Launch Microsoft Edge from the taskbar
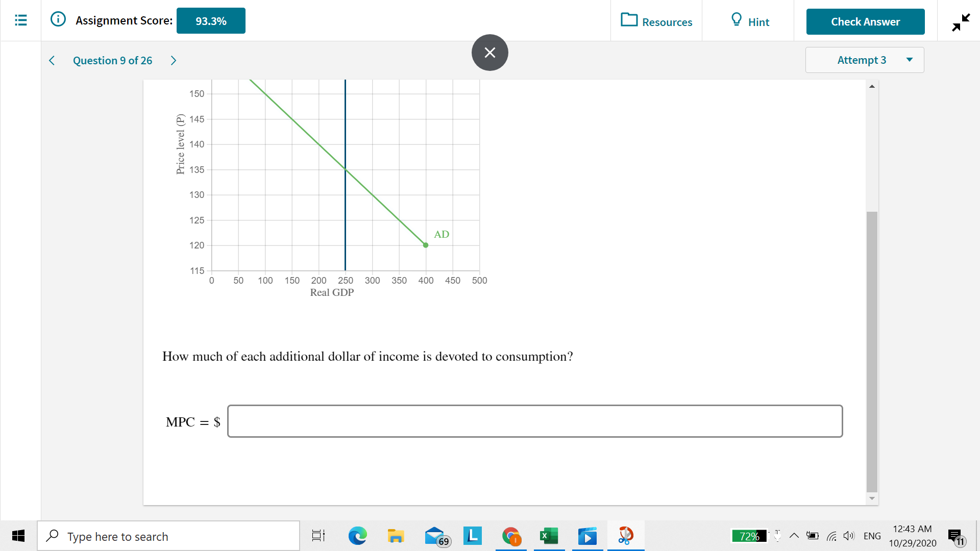Screen dimensions: 980x551 click(358, 536)
